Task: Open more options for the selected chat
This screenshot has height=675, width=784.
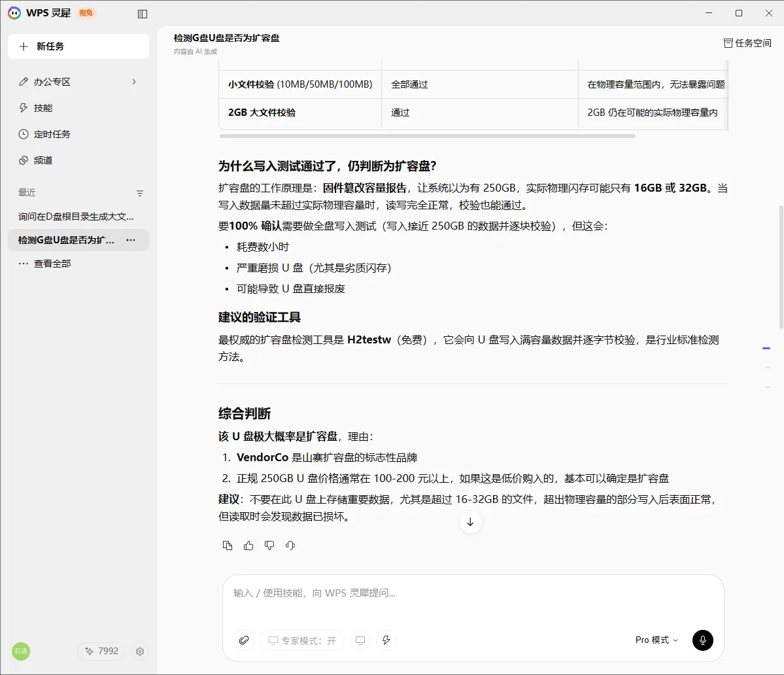Action: [x=131, y=240]
